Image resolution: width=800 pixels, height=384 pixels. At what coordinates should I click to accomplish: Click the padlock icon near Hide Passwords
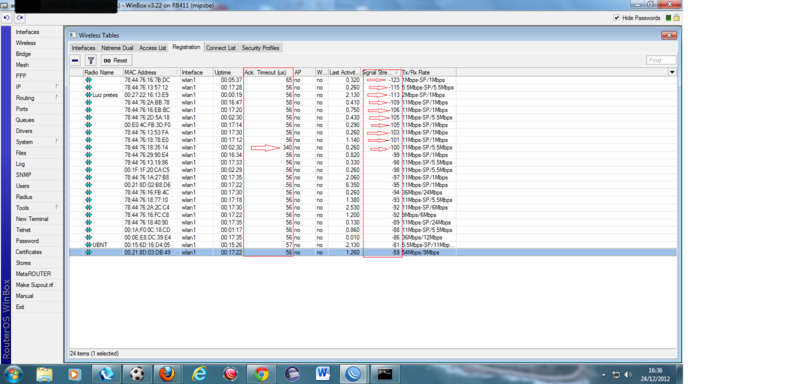pos(677,18)
